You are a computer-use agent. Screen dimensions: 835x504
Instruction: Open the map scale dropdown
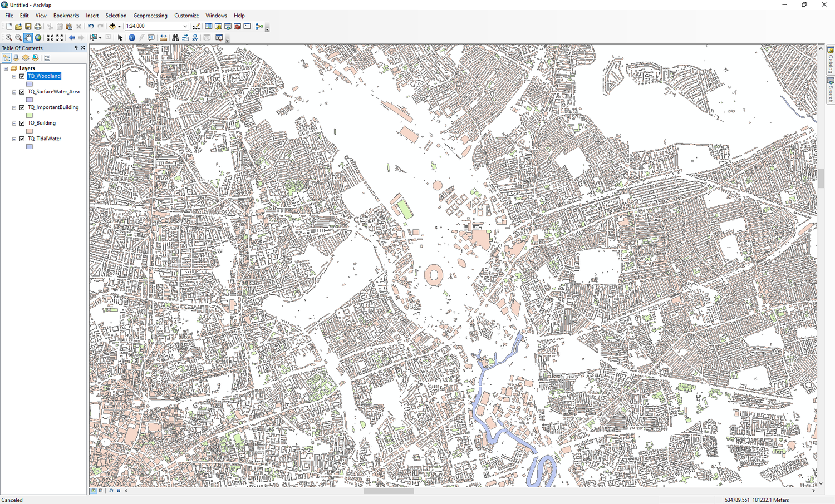pyautogui.click(x=185, y=26)
